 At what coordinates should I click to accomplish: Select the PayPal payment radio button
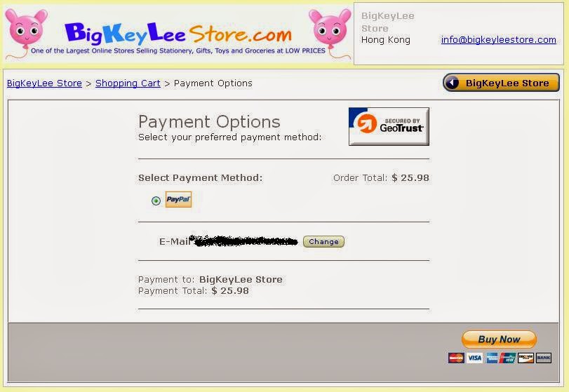tap(156, 201)
